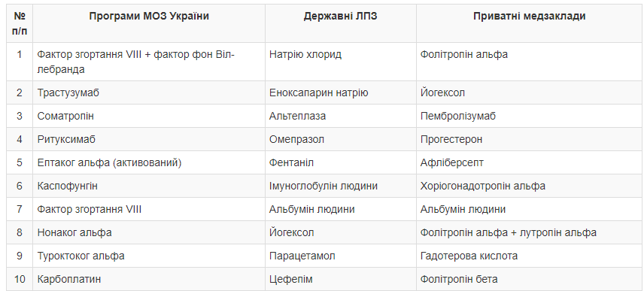This screenshot has height=291, width=644.
Task: Select the "Ритуксимаб" entry
Action: [66, 140]
